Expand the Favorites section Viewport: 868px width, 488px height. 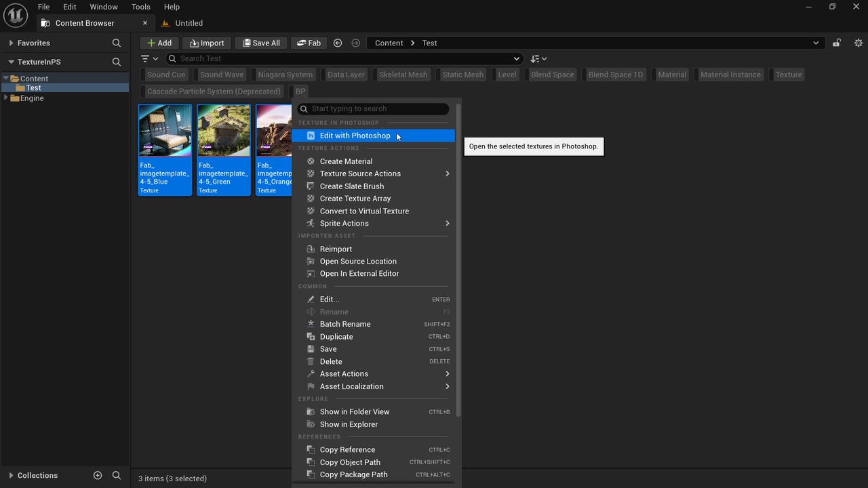pyautogui.click(x=11, y=43)
